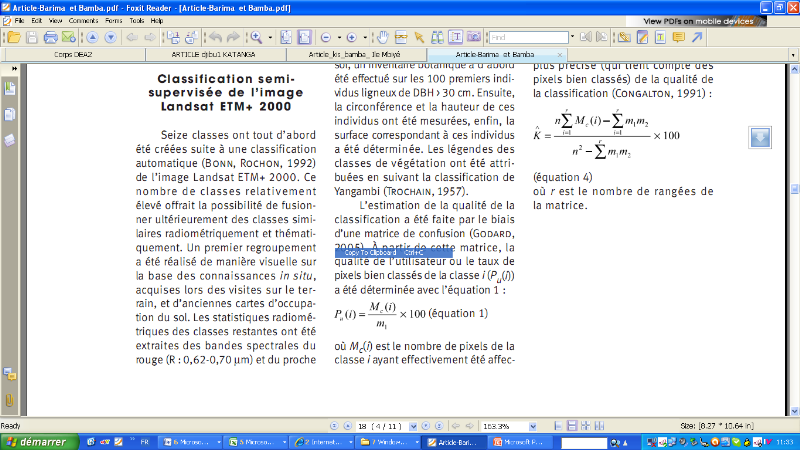Print the document using the printer icon
The width and height of the screenshot is (800, 450).
[50, 37]
